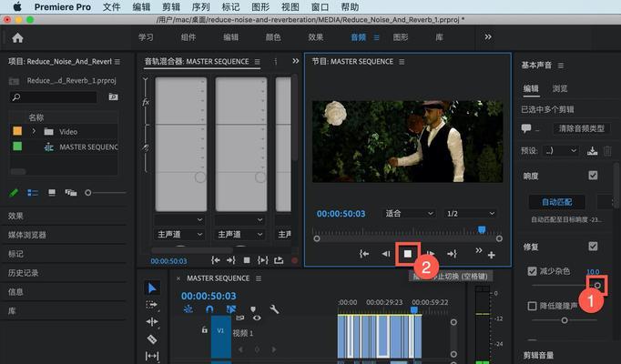Click the Reduce Rumble slider handle
Screen dimensions: 621x364
[565, 320]
